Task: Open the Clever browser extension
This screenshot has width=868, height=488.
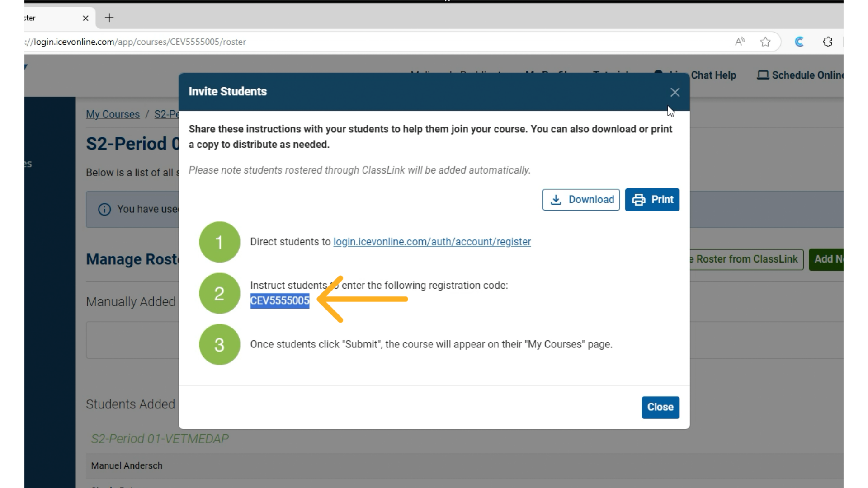Action: pos(800,42)
